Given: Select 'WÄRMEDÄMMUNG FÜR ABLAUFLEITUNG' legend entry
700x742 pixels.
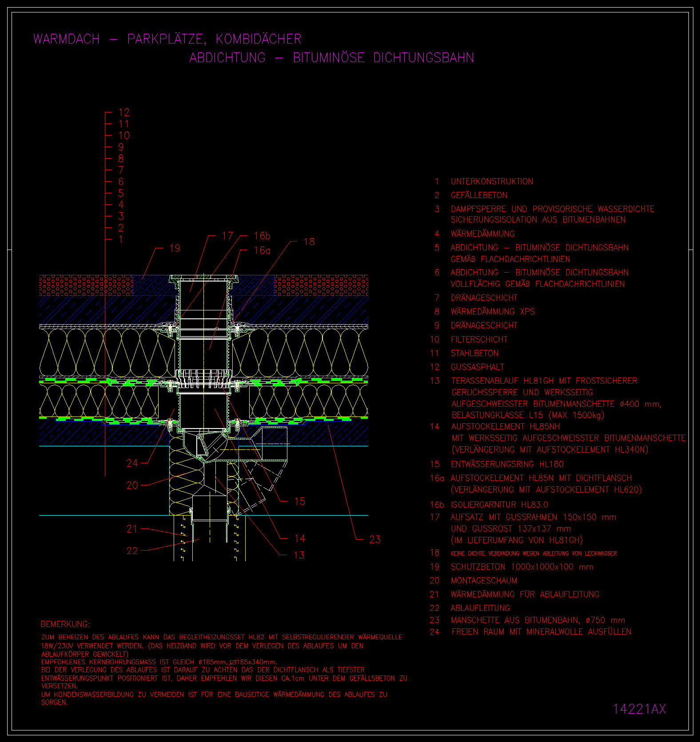Looking at the screenshot, I should tap(525, 594).
